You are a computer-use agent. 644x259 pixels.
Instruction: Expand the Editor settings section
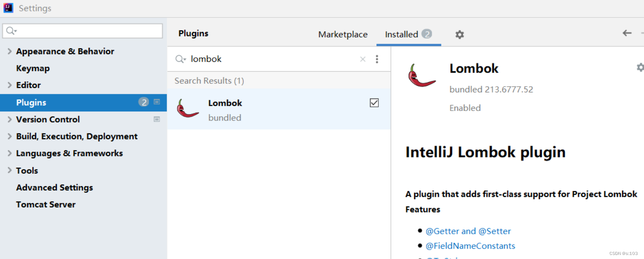[9, 85]
